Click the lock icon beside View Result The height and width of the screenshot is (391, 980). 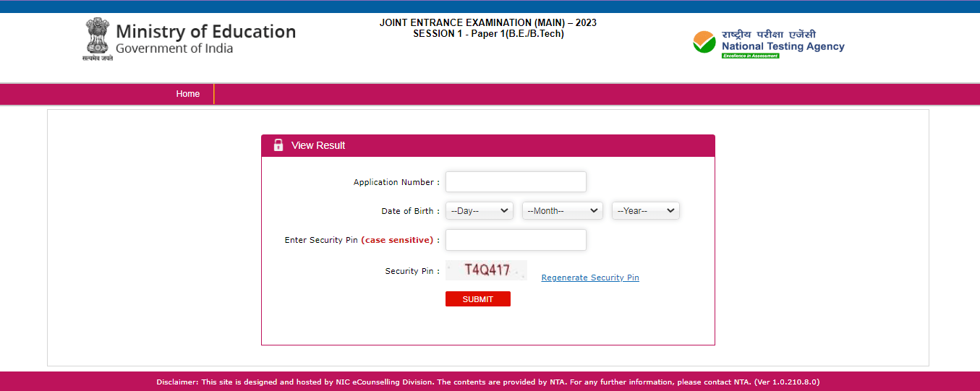tap(278, 145)
